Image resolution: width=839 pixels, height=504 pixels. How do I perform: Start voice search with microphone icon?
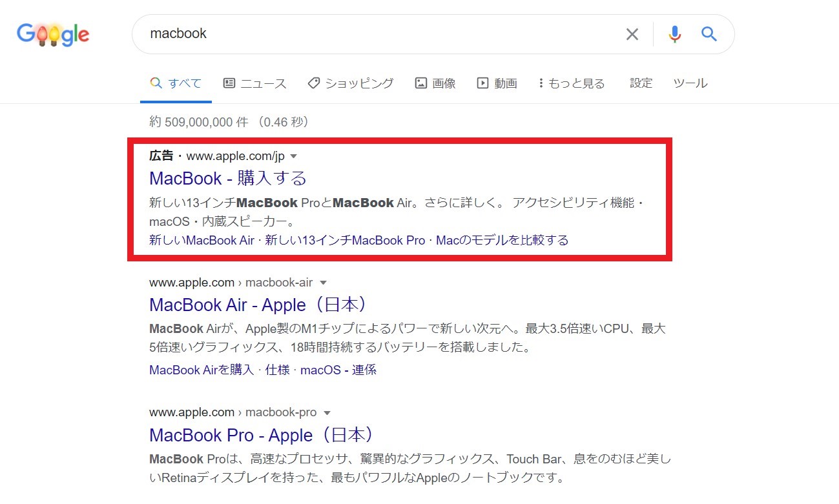[675, 34]
